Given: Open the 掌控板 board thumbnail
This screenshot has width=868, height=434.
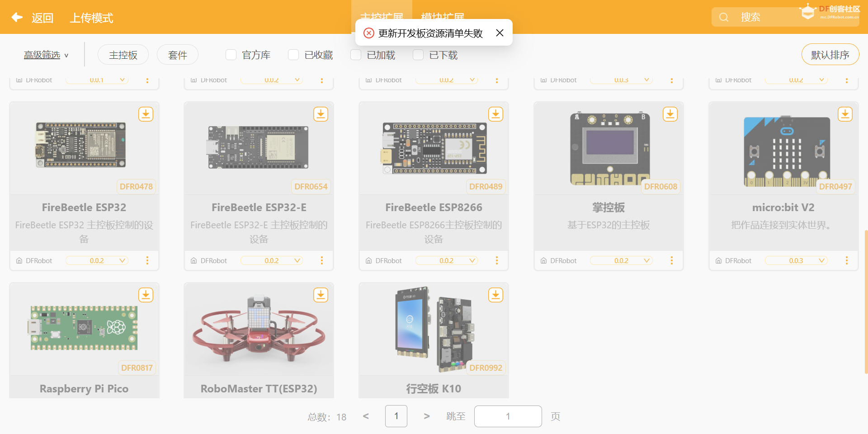Looking at the screenshot, I should tap(610, 149).
